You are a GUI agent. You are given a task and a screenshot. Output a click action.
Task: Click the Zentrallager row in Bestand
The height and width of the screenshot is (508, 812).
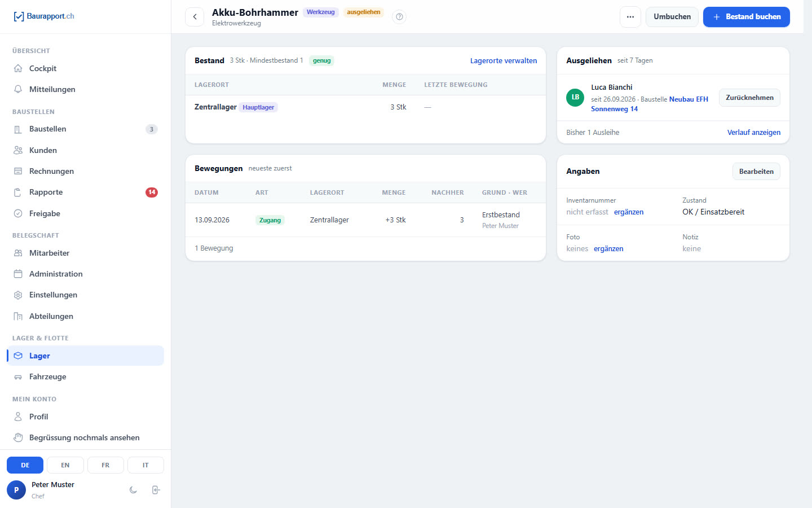click(365, 107)
